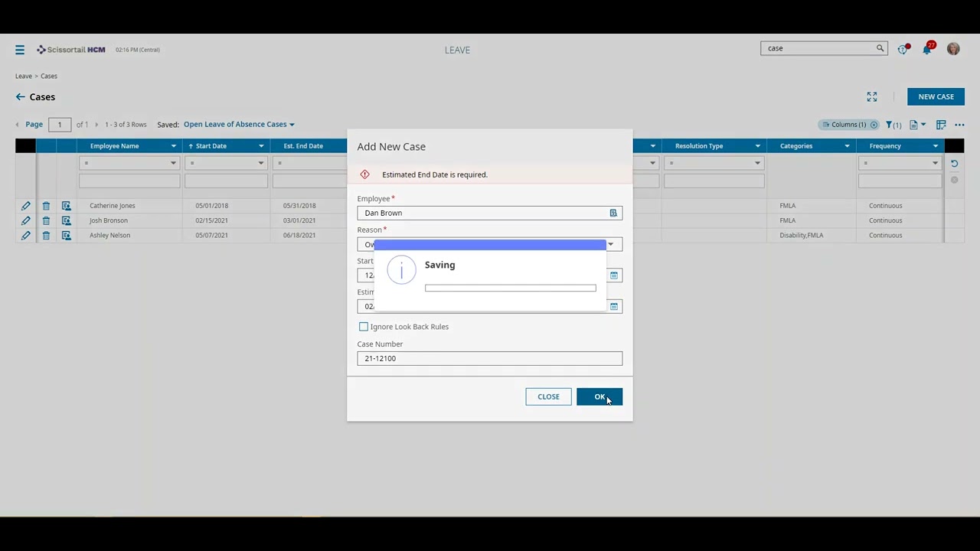980x551 pixels.
Task: Click the Saving progress bar
Action: (x=510, y=288)
